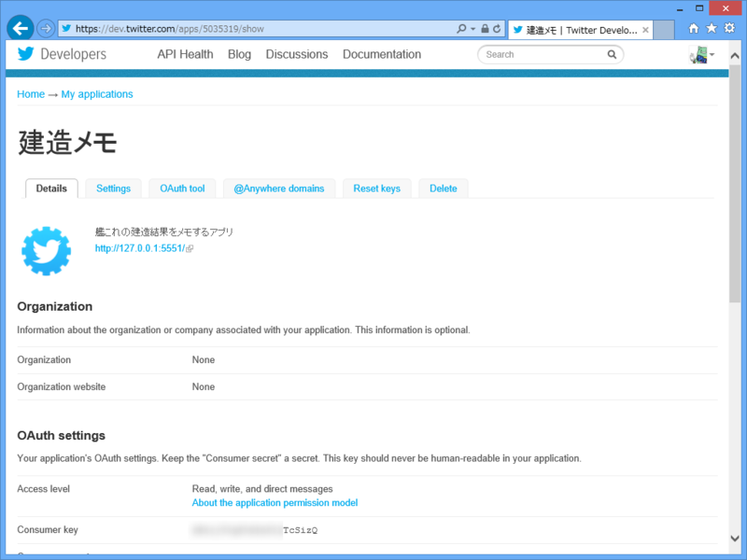Open Documentation in the top navigation
Image resolution: width=747 pixels, height=560 pixels.
382,54
